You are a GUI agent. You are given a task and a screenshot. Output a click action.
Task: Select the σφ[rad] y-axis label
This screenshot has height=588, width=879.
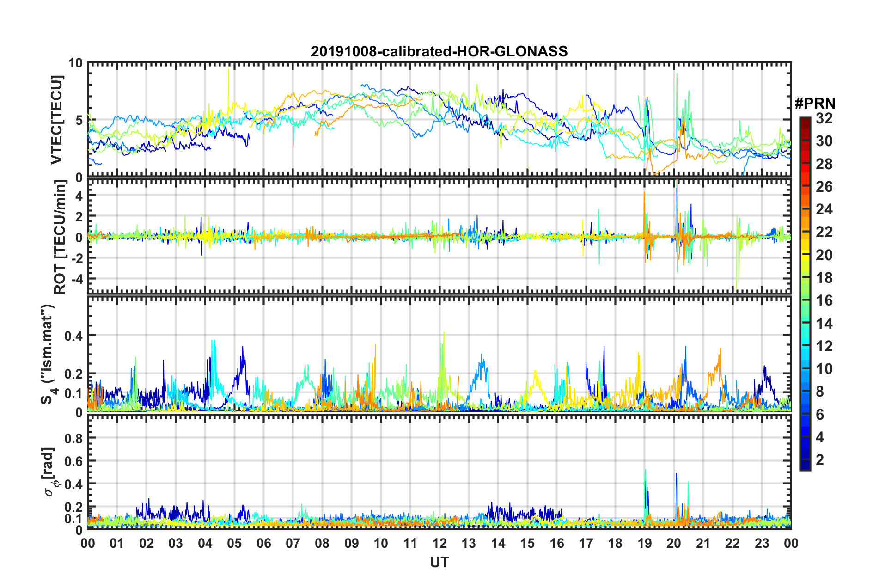tap(51, 472)
